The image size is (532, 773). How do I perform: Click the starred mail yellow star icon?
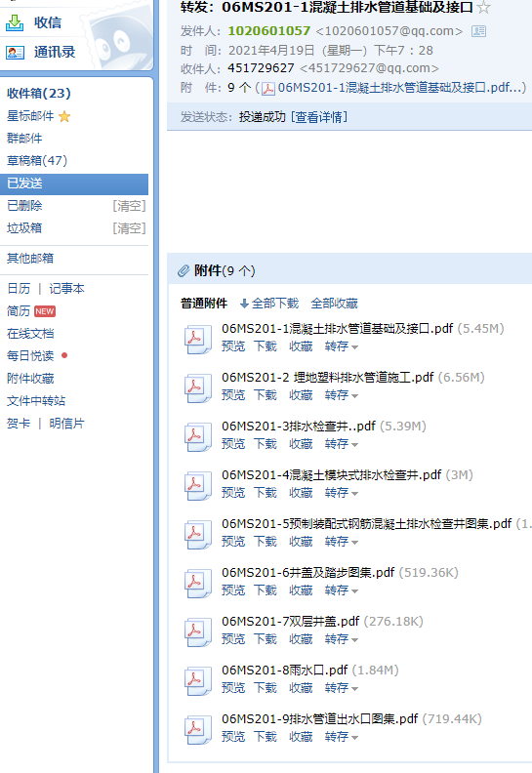[x=64, y=116]
